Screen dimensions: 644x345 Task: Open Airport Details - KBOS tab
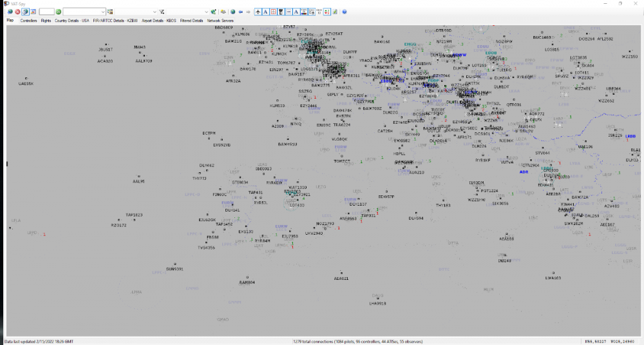(158, 21)
